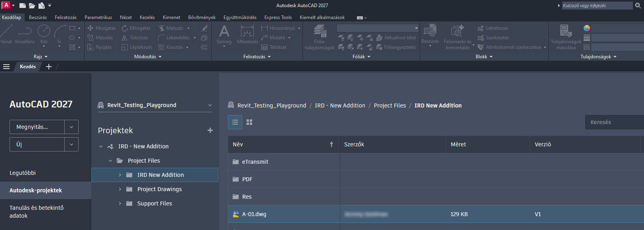The width and height of the screenshot is (644, 230).
Task: Click the Táblázat table tool
Action: (x=274, y=47)
